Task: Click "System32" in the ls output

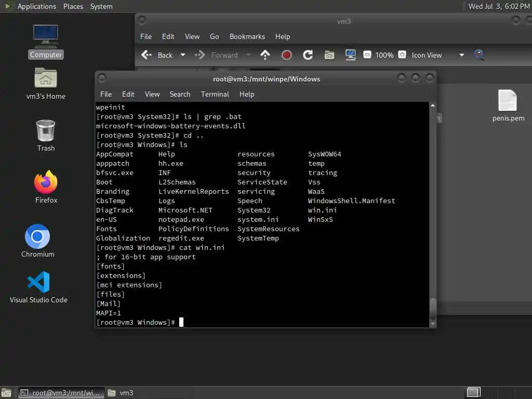Action: click(x=254, y=210)
